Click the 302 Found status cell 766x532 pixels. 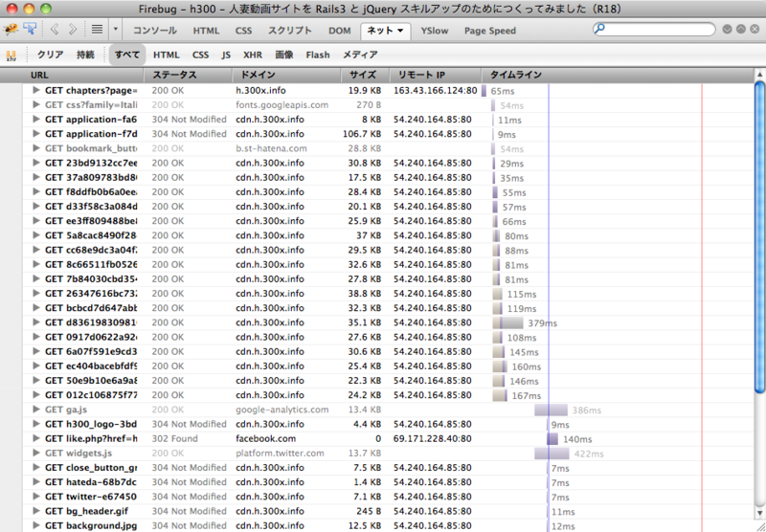coord(174,438)
